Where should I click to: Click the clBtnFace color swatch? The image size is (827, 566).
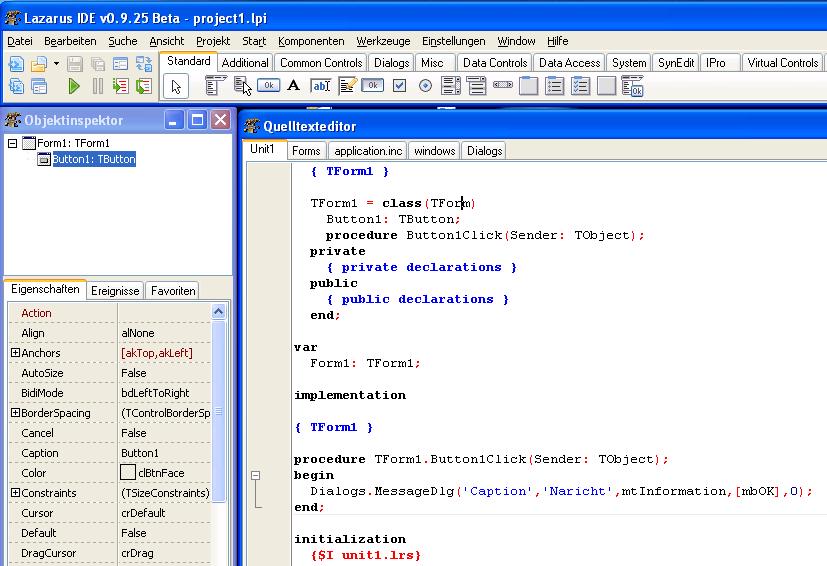tap(128, 473)
